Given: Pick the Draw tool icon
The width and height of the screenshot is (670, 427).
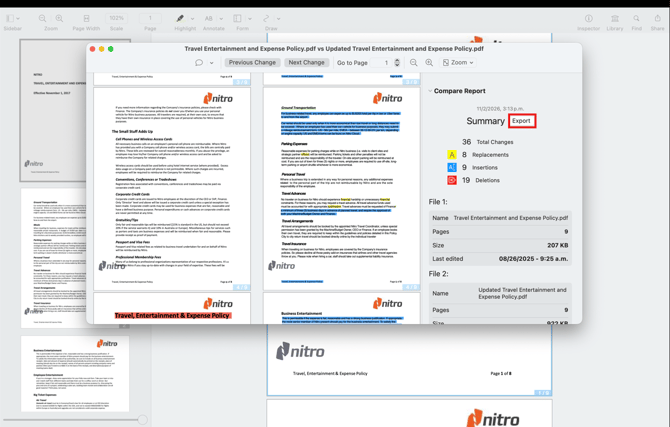Looking at the screenshot, I should (266, 18).
